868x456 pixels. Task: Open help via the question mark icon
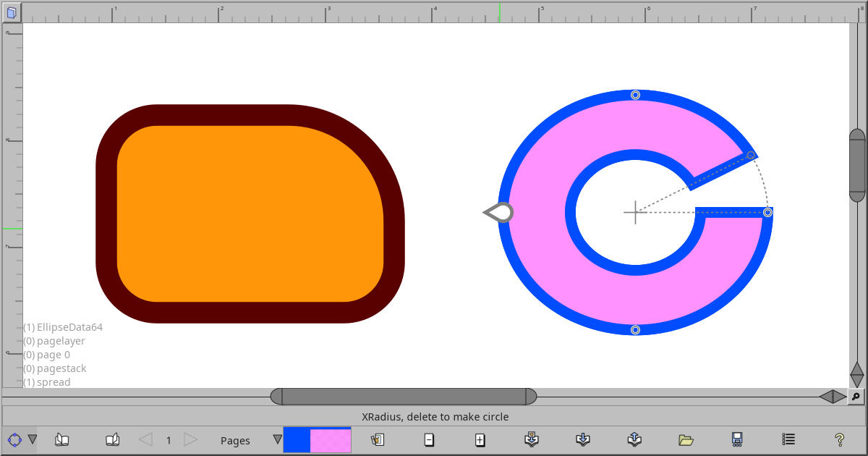coord(838,439)
